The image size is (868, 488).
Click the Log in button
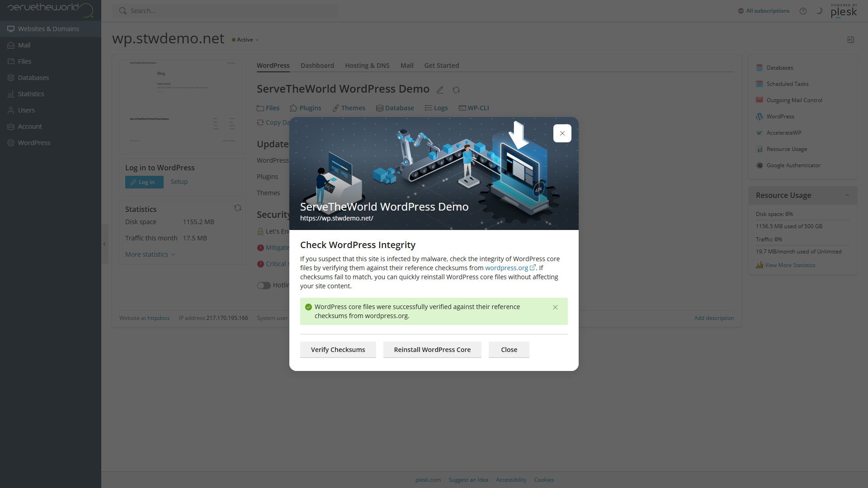[x=144, y=182]
